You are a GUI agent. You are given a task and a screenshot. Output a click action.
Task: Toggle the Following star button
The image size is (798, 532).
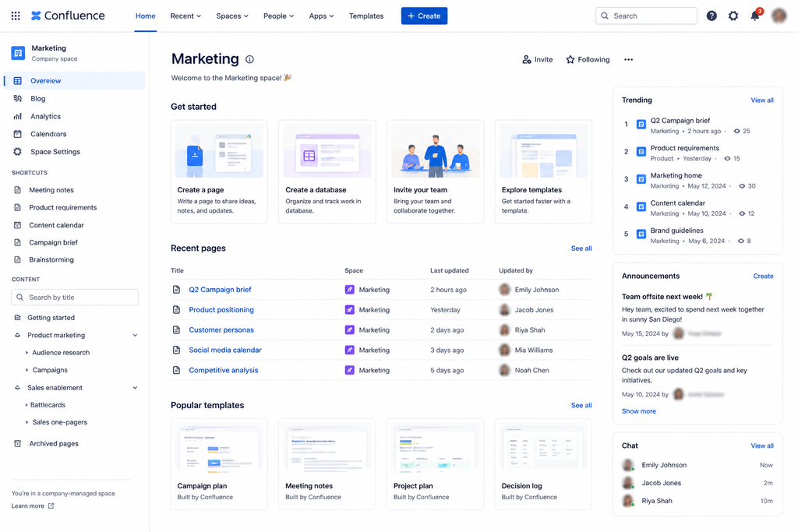pos(588,59)
